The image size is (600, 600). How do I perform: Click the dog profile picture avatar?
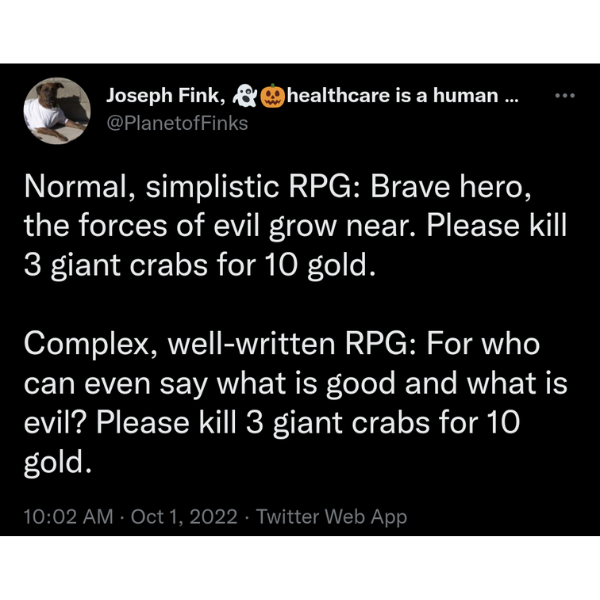pyautogui.click(x=57, y=111)
